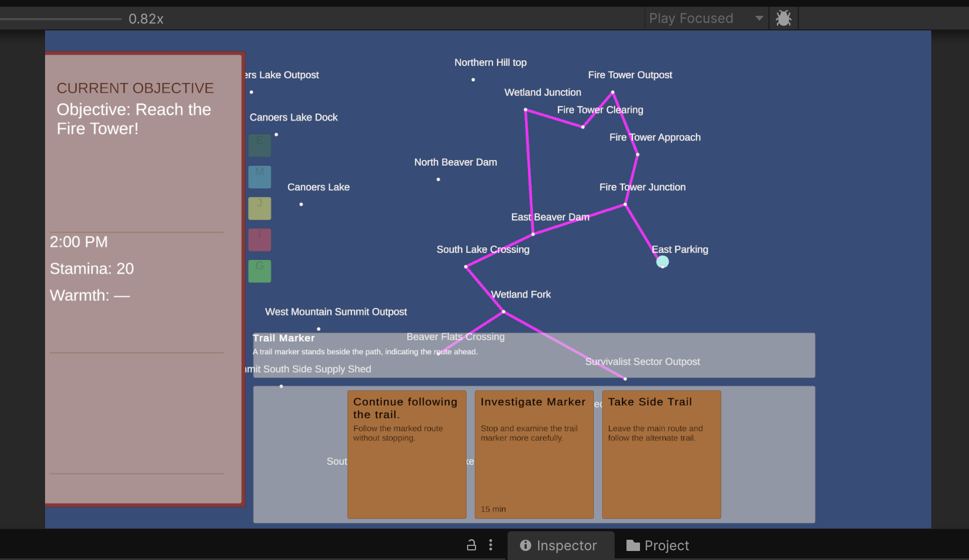This screenshot has height=560, width=969.
Task: Click the bug debug icon in toolbar
Action: click(x=783, y=19)
